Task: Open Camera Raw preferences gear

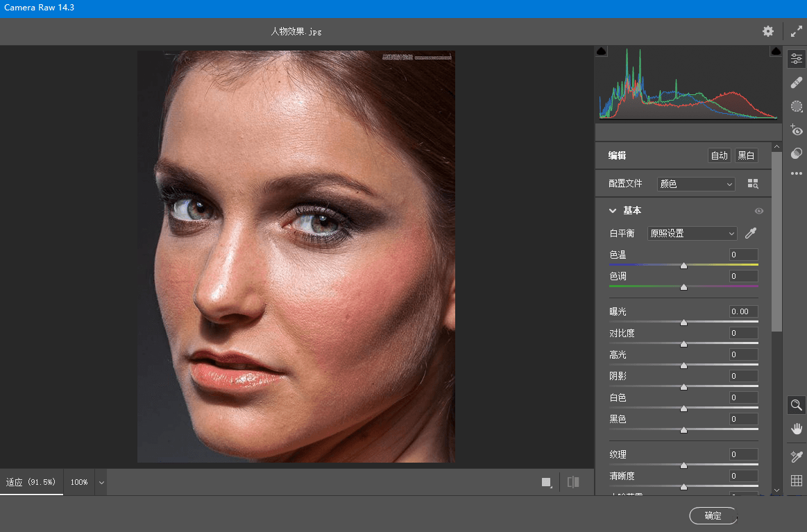Action: 767,31
